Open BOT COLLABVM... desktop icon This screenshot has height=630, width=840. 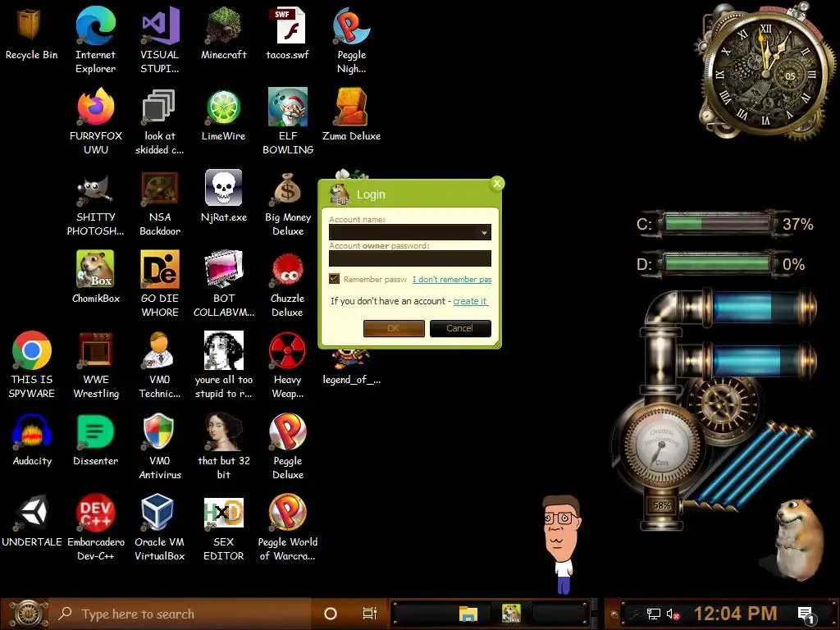223,269
